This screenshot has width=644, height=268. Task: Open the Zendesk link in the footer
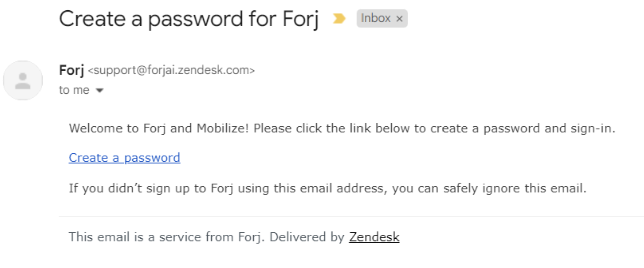374,237
